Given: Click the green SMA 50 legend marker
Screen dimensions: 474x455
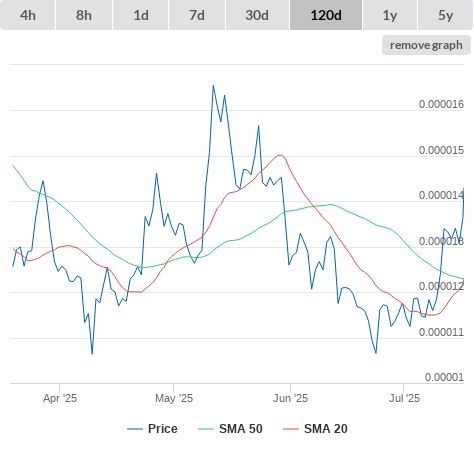Looking at the screenshot, I should pos(206,429).
